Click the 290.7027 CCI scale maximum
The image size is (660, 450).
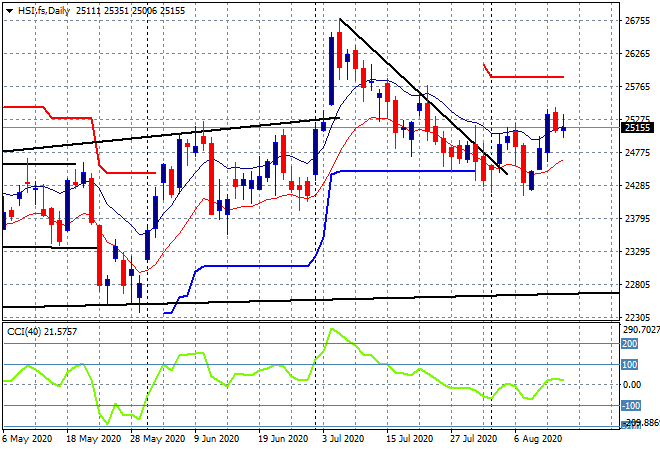[x=641, y=330]
